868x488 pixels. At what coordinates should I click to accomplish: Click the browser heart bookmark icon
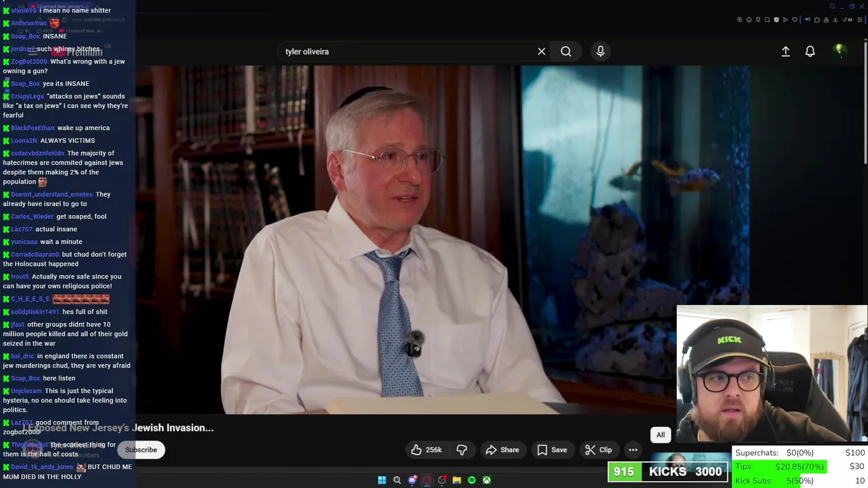(x=795, y=20)
